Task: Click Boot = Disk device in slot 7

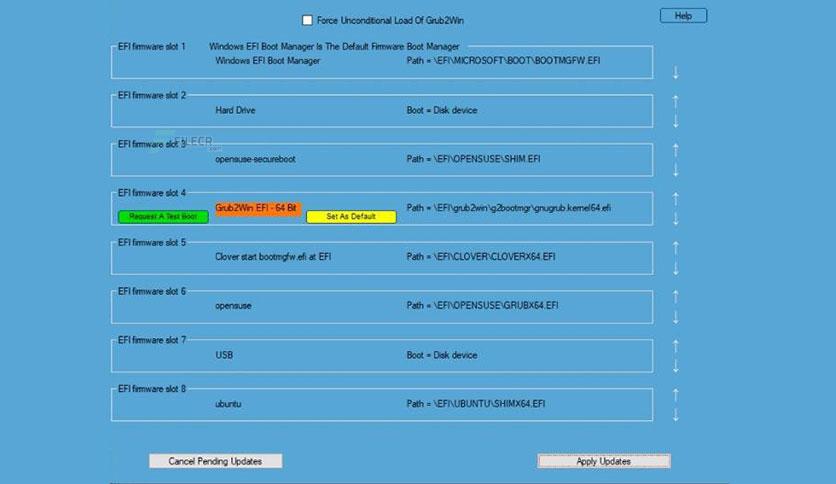Action: tap(442, 355)
